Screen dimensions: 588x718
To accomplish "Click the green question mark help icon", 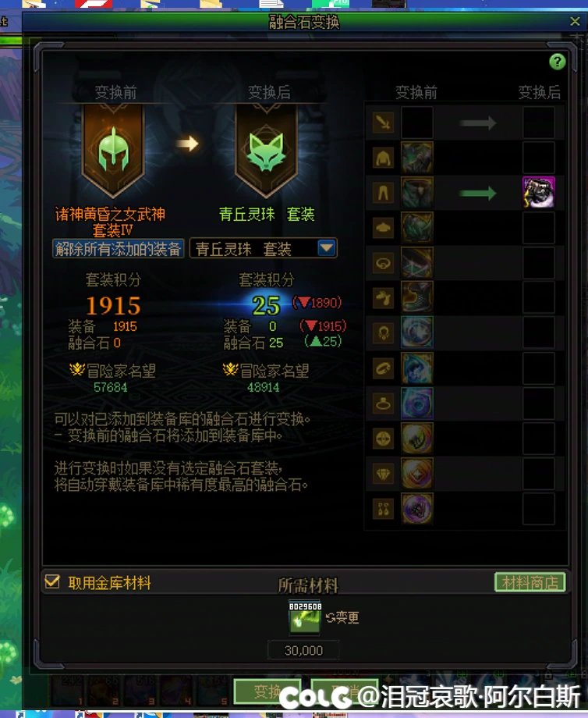I will click(x=557, y=62).
